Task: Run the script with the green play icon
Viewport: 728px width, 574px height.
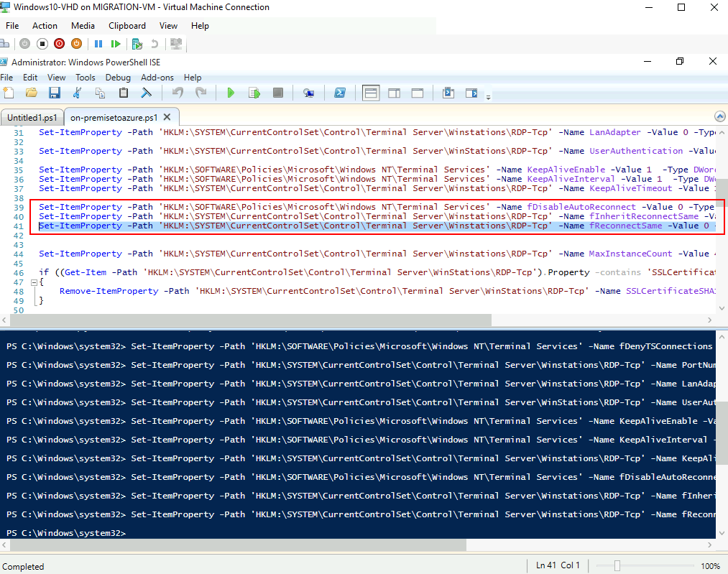Action: (231, 93)
